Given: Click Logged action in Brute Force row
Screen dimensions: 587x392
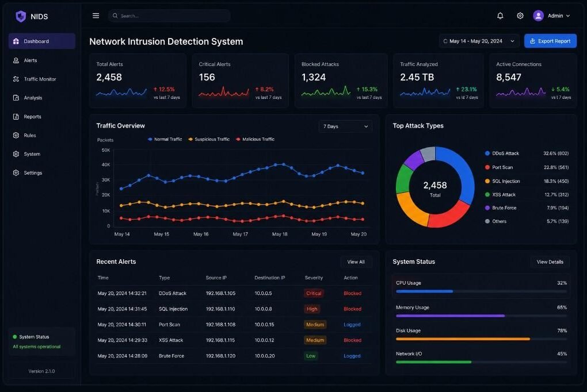Looking at the screenshot, I should (352, 356).
